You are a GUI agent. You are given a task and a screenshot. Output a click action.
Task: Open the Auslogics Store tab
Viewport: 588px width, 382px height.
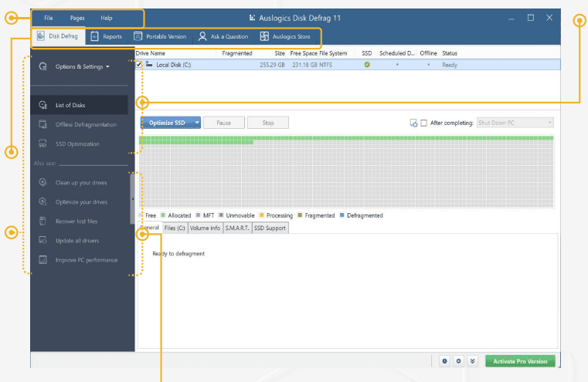pyautogui.click(x=286, y=36)
